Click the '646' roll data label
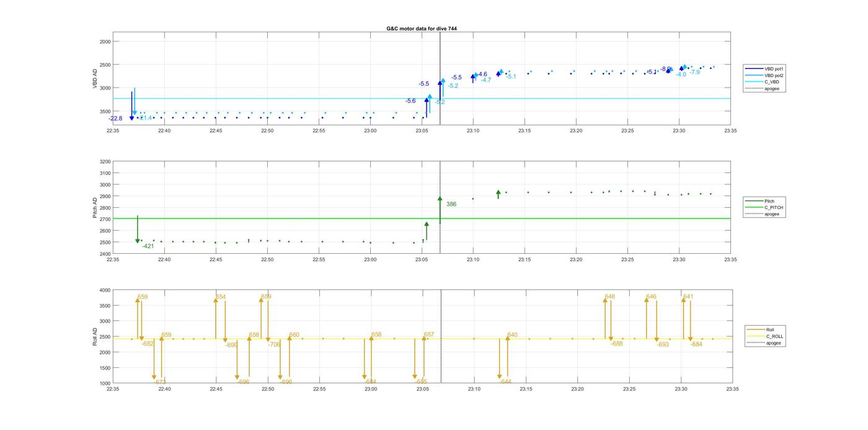 (652, 297)
